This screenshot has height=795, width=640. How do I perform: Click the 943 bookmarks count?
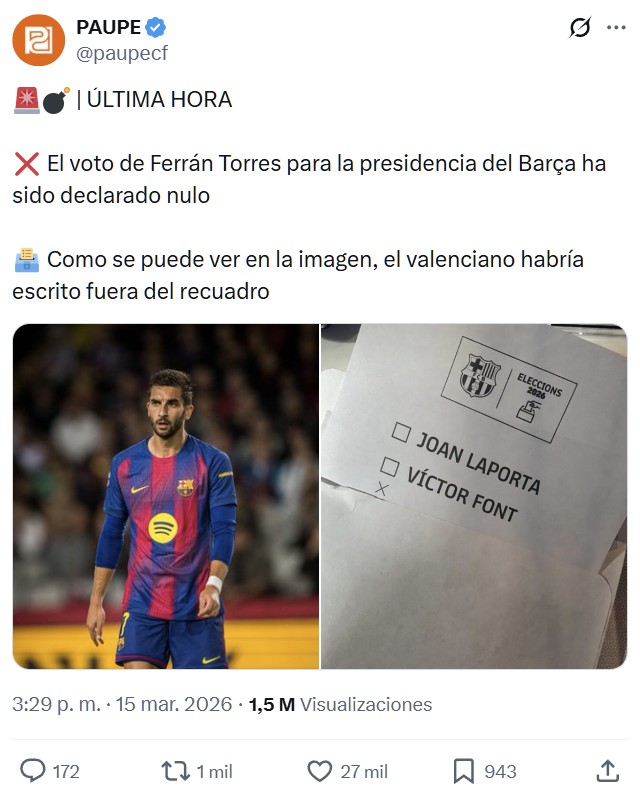point(501,772)
